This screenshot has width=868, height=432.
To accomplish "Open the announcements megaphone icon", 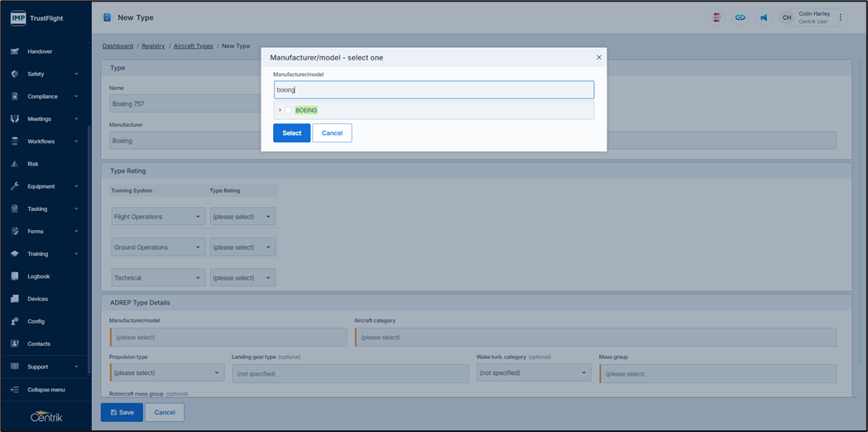I will [x=764, y=17].
